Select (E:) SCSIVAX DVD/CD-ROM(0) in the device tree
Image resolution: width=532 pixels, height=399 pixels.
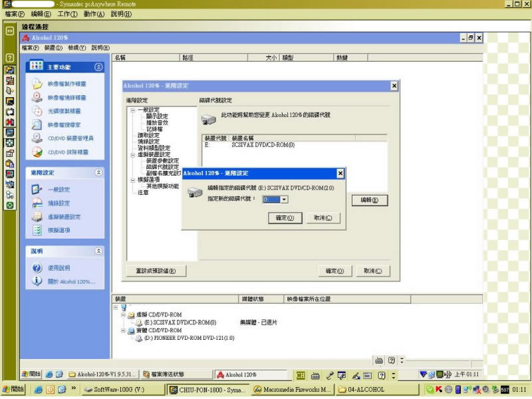coord(180,323)
